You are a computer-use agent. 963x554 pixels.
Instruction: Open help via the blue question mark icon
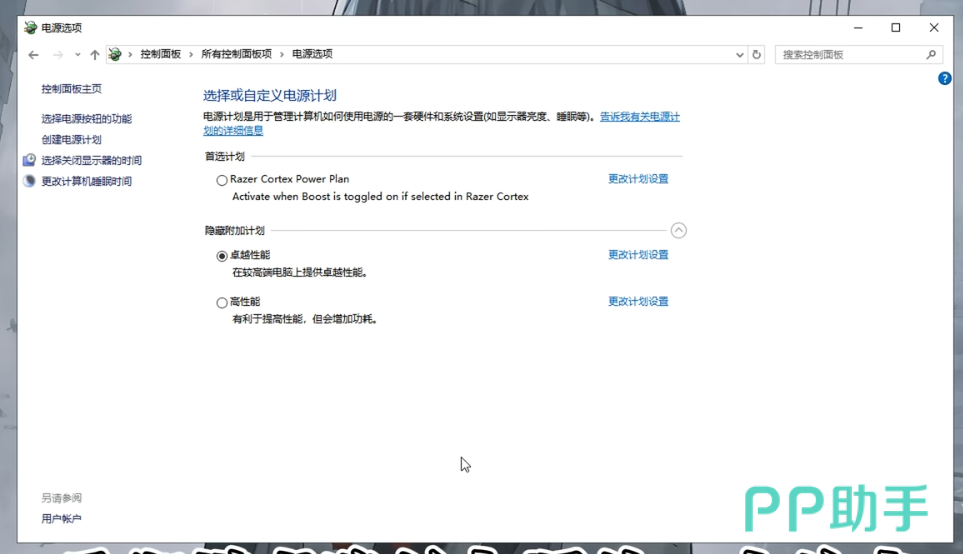click(x=944, y=79)
